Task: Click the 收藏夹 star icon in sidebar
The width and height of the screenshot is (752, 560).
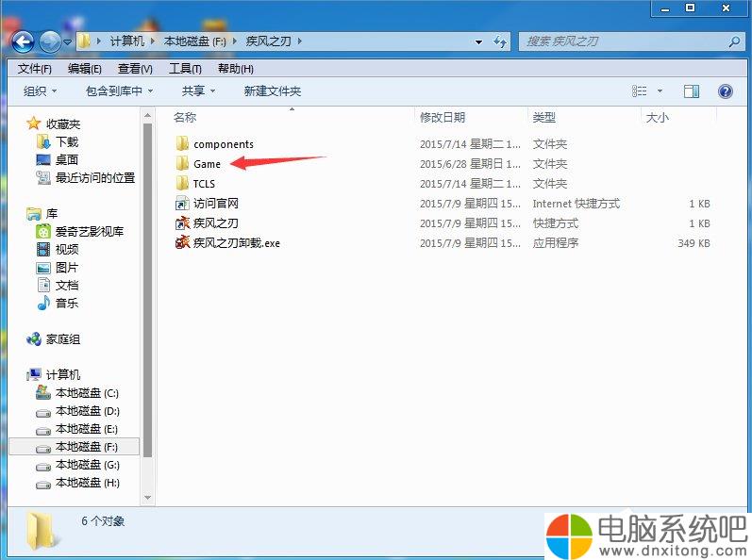Action: click(33, 124)
